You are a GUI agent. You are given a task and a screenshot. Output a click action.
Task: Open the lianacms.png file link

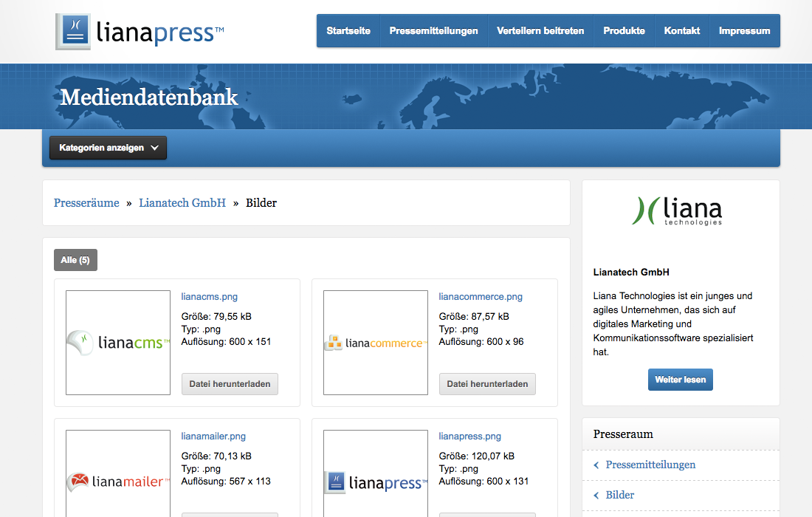pos(209,297)
